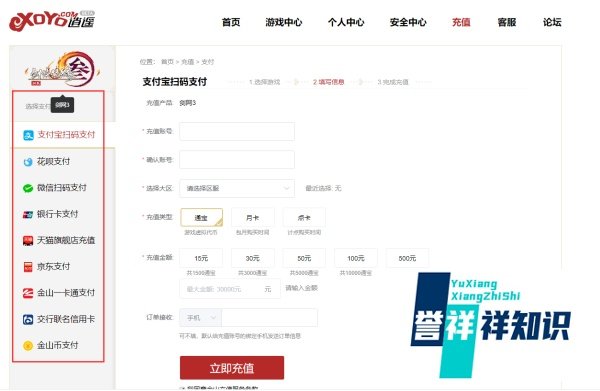Click the 充值 breadcrumb link
Viewport: 600px width, 391px height.
(188, 62)
